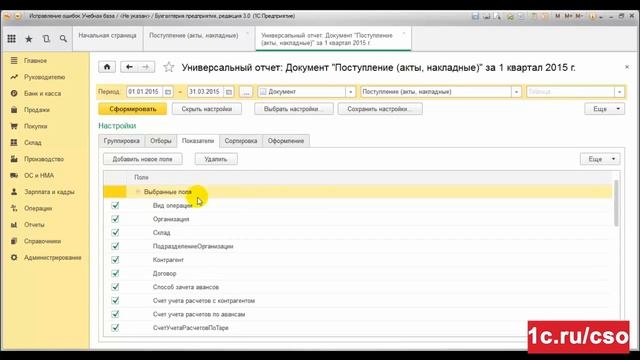Open Поступление (акты, накладные) window tab
640x360 pixels.
click(x=198, y=39)
